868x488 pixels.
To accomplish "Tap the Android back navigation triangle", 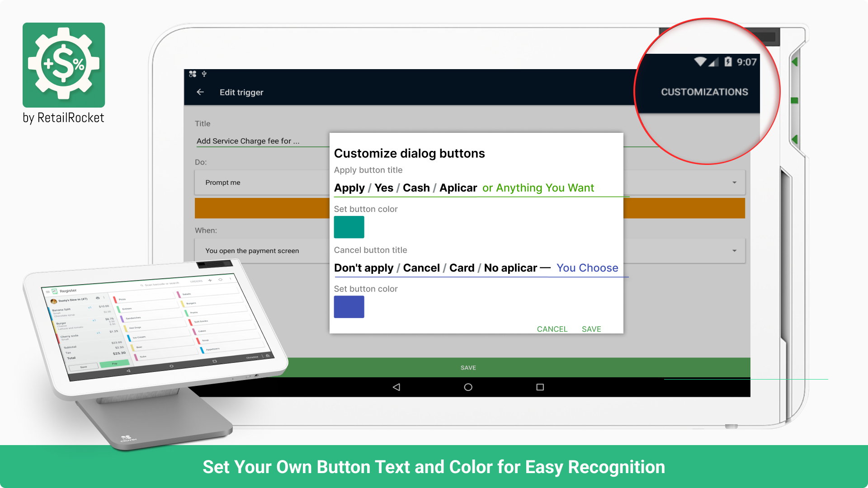I will pos(396,387).
